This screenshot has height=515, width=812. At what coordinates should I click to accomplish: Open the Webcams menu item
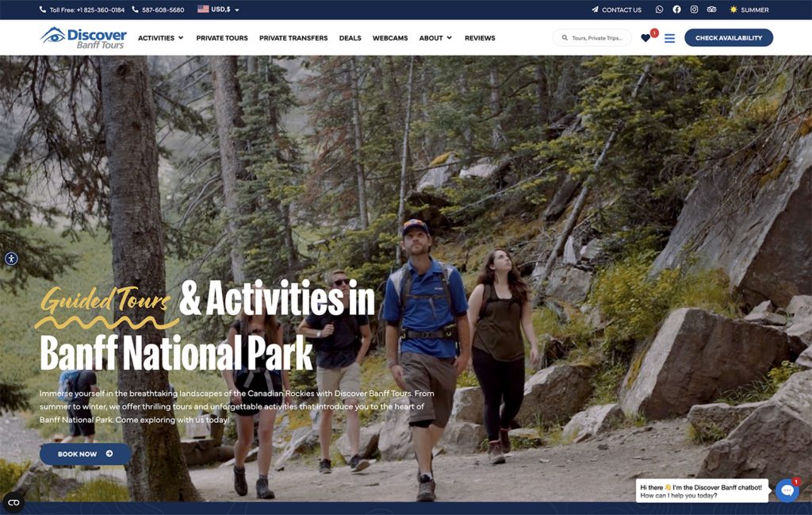[x=390, y=38]
